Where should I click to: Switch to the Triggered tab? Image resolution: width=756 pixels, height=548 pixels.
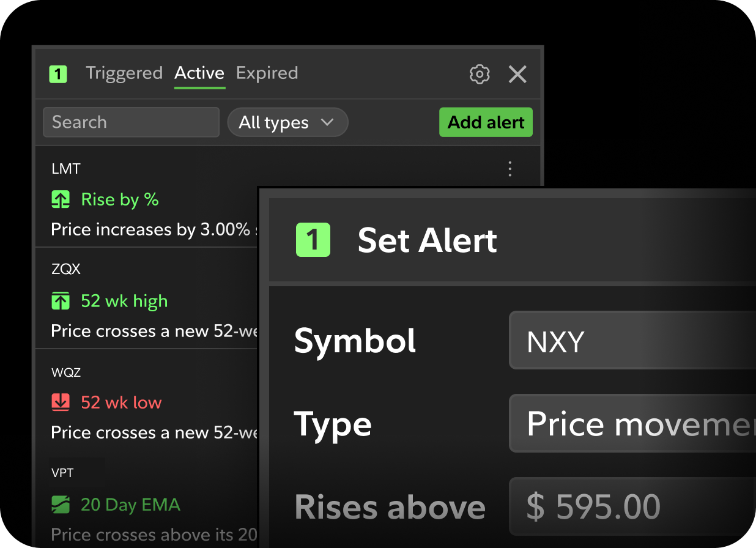tap(124, 73)
